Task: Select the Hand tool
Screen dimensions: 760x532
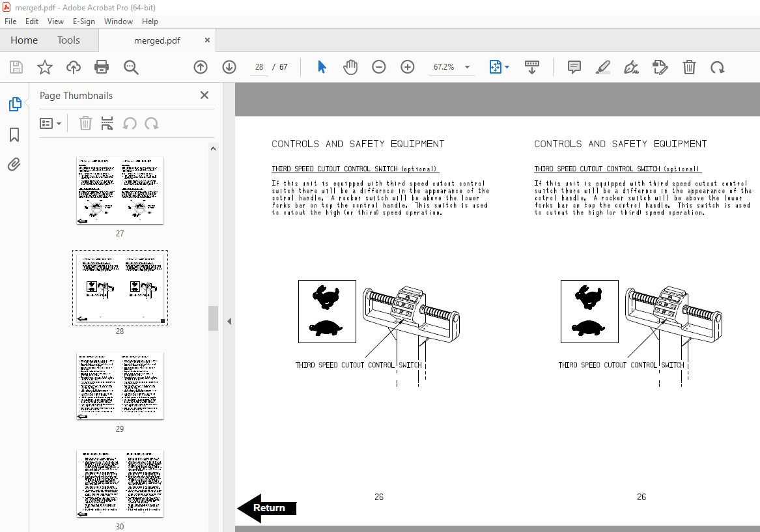Action: pyautogui.click(x=350, y=66)
